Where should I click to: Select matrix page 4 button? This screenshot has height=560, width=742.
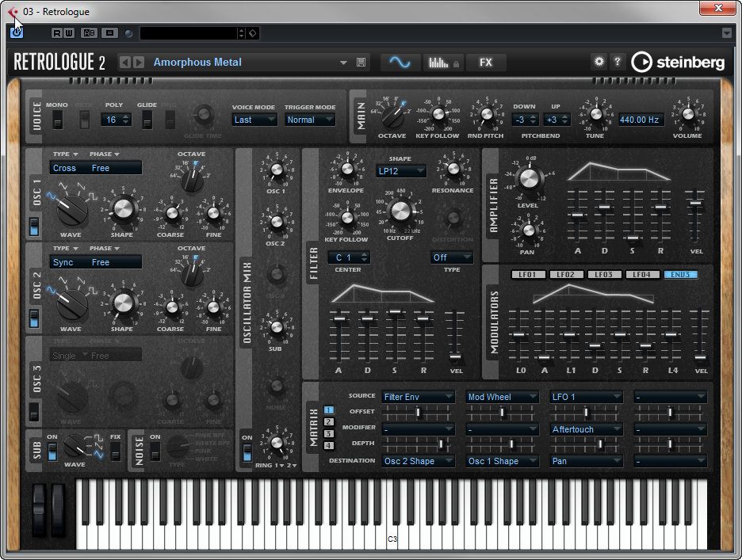(329, 445)
